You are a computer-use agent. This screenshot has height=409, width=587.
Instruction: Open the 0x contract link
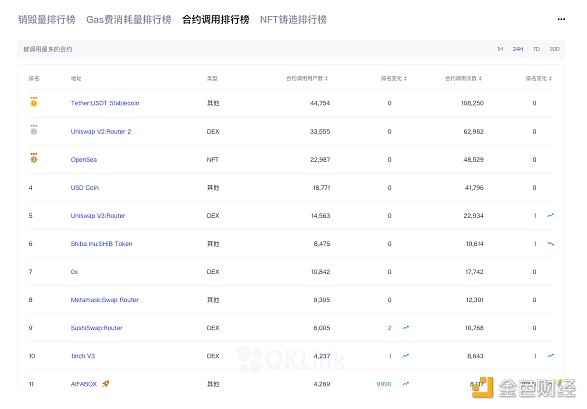(x=74, y=272)
